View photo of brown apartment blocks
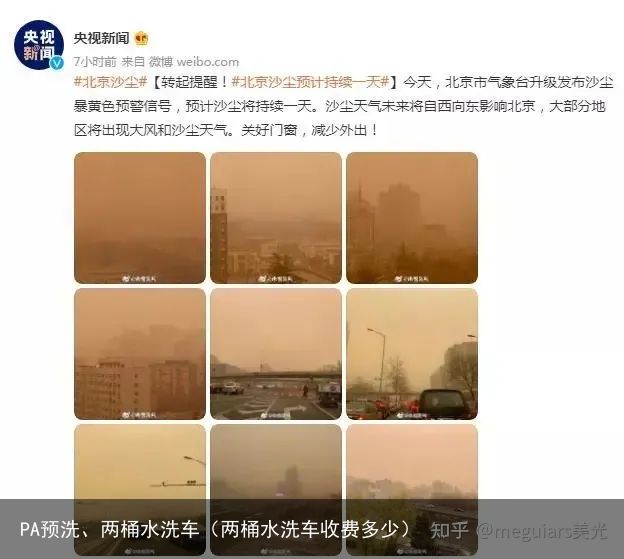 140,354
